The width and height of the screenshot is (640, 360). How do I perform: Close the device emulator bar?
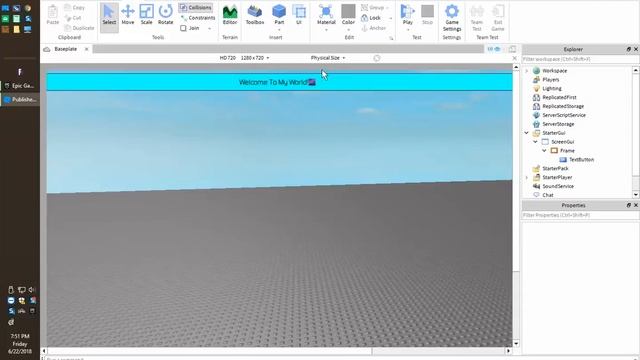point(514,58)
